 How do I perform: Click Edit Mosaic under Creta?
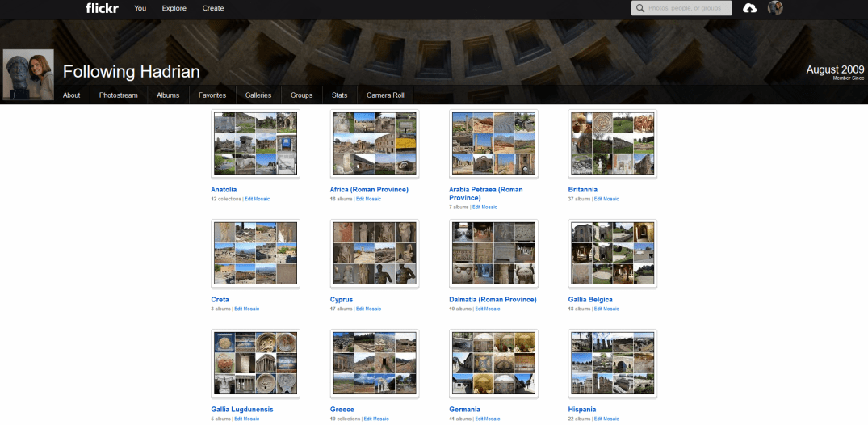point(247,309)
